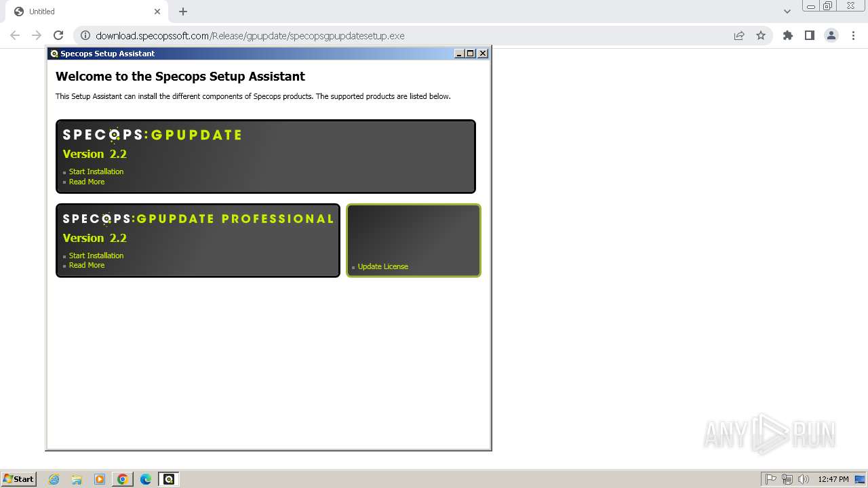The width and height of the screenshot is (868, 488).
Task: Go forward in Chrome
Action: 37,35
